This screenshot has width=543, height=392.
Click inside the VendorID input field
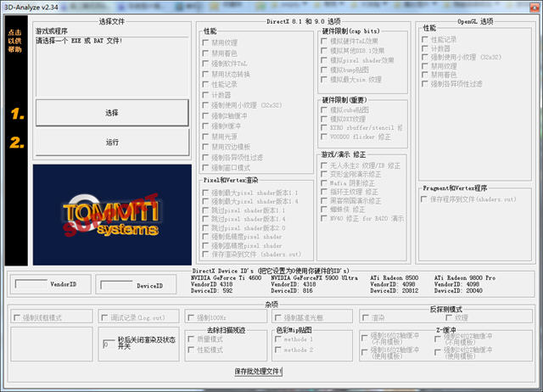point(31,284)
